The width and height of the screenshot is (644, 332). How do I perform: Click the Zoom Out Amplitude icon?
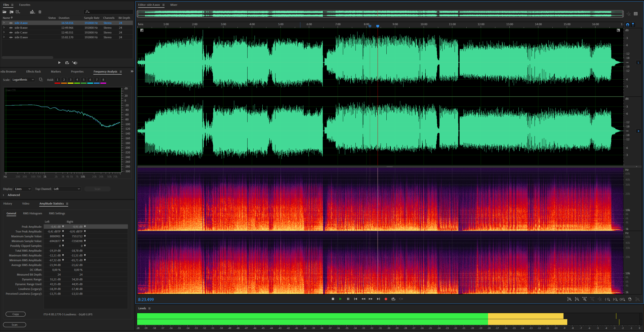[x=577, y=299]
